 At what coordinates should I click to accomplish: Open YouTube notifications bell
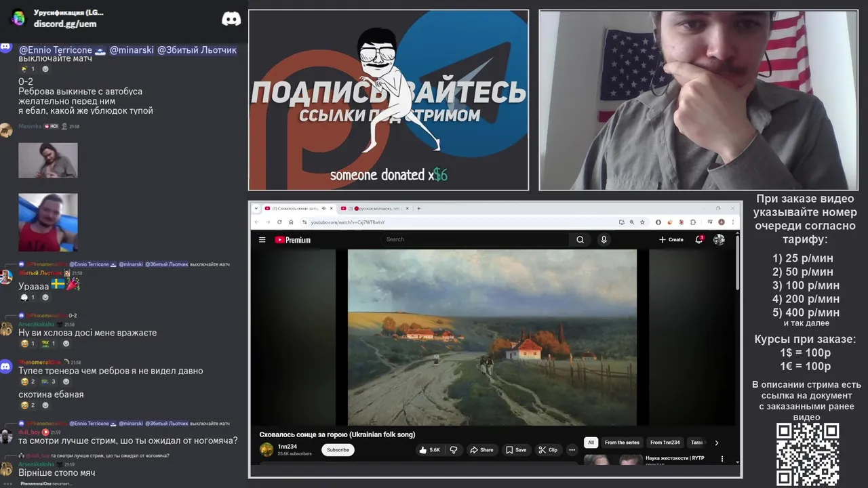click(699, 239)
